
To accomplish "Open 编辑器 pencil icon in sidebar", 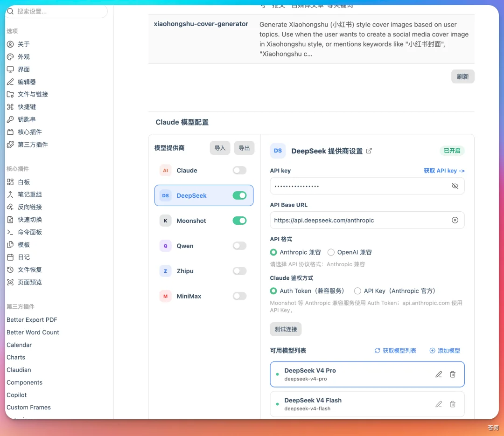I will 10,82.
